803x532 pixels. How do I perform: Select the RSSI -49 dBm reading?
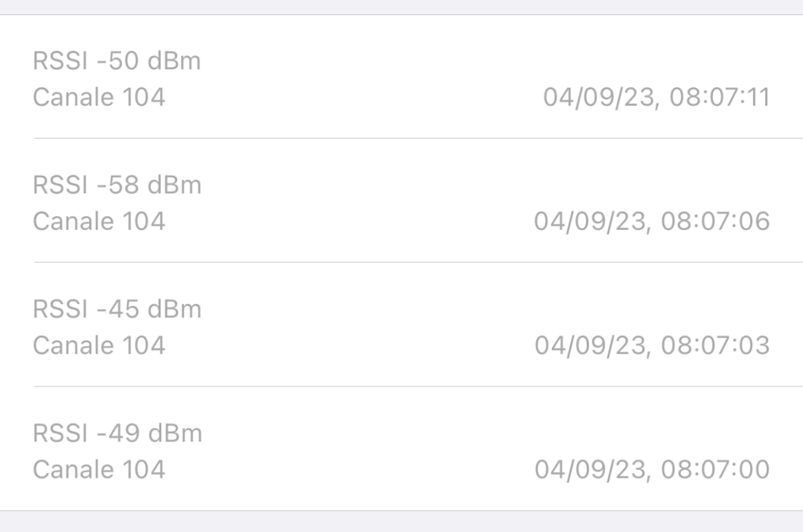point(118,433)
